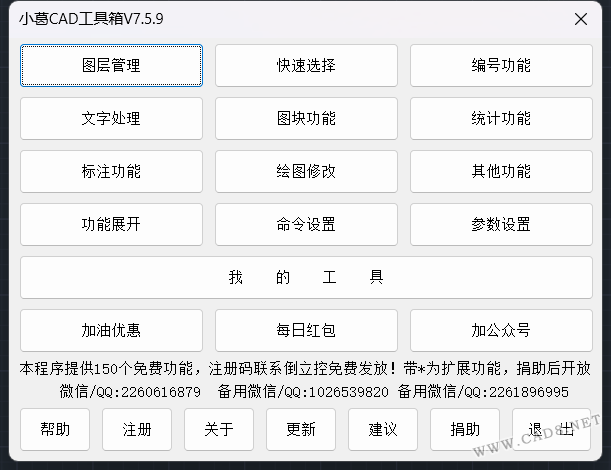The image size is (611, 470).
Task: Click the 加油优惠 discount button
Action: pos(111,330)
